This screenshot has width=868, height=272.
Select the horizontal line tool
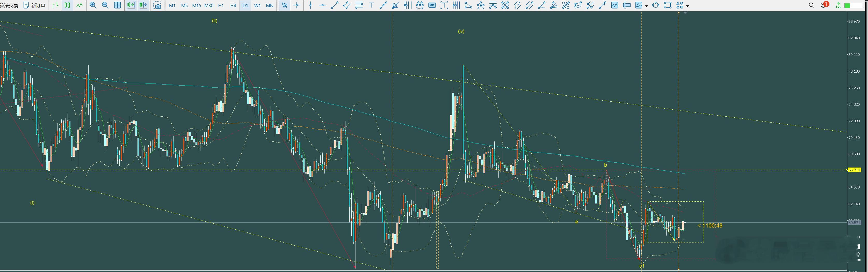click(322, 5)
